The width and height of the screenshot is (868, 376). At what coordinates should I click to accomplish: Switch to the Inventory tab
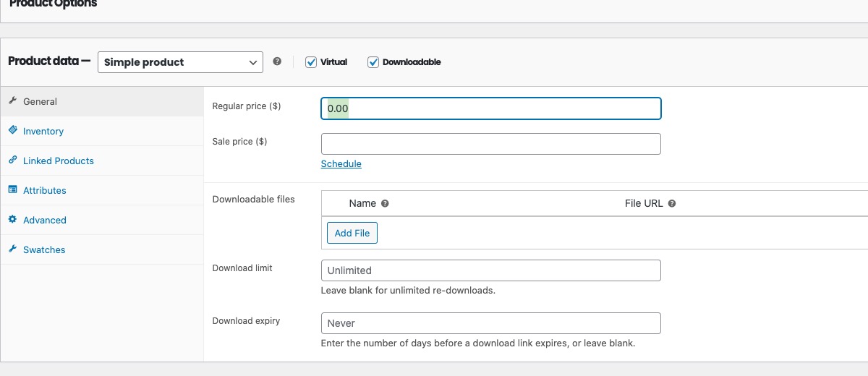click(x=102, y=131)
